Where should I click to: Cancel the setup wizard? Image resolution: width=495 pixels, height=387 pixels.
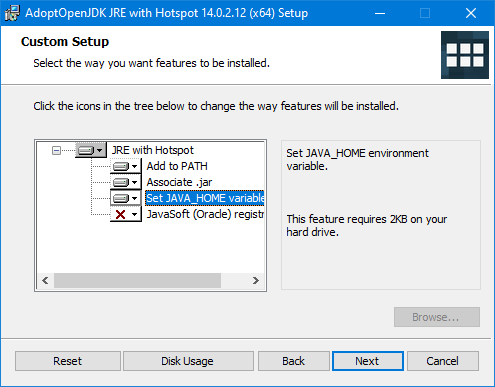coord(443,361)
